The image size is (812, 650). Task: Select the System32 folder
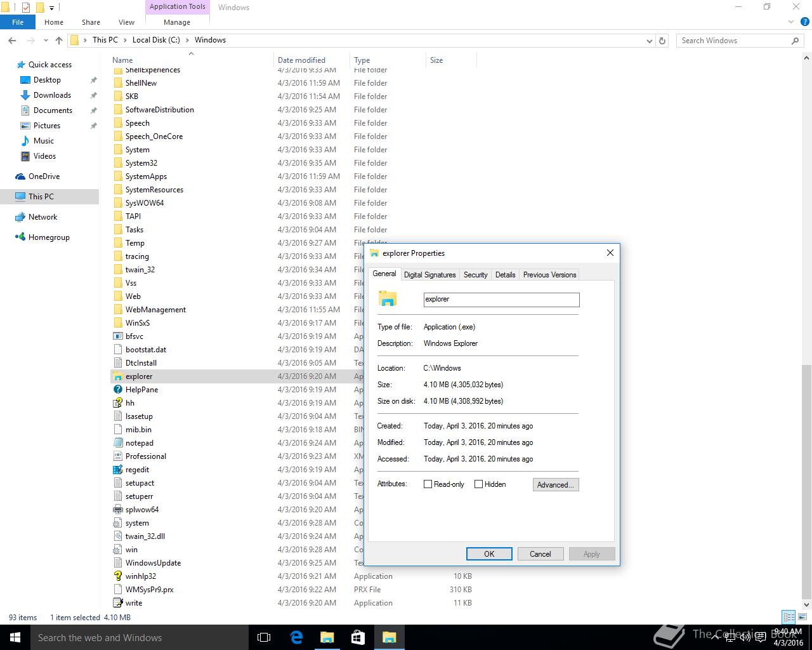coord(141,163)
